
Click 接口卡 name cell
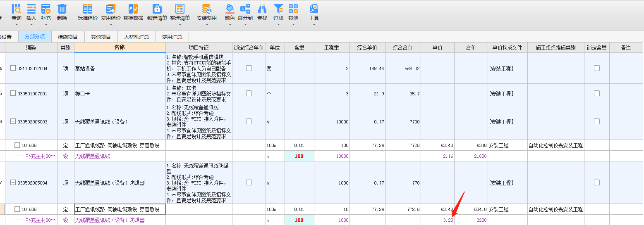tap(120, 94)
